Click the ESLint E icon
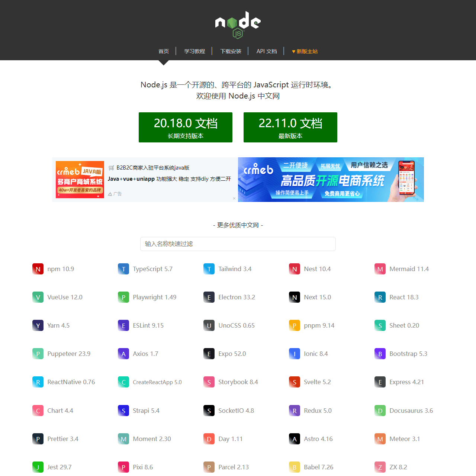476x476 pixels. [123, 325]
